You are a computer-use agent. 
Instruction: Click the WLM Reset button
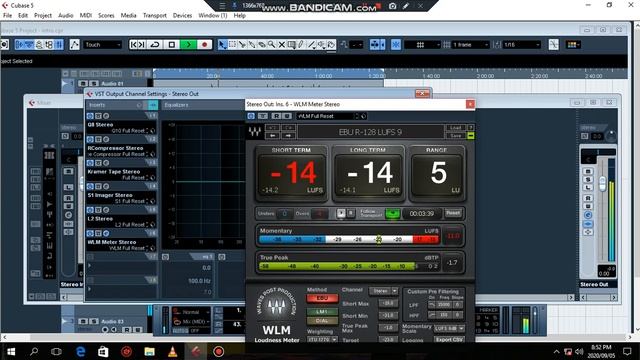click(x=453, y=213)
